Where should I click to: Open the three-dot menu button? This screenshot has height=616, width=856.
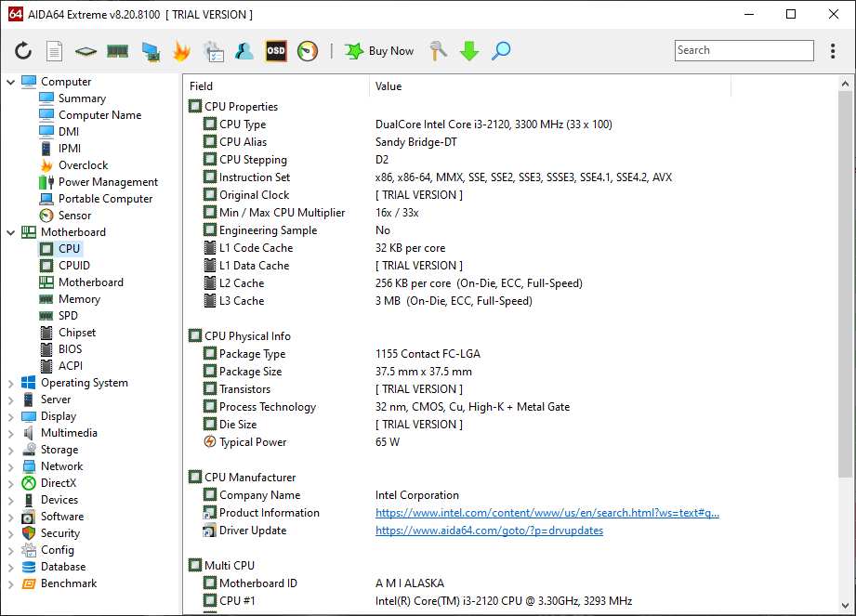point(833,51)
